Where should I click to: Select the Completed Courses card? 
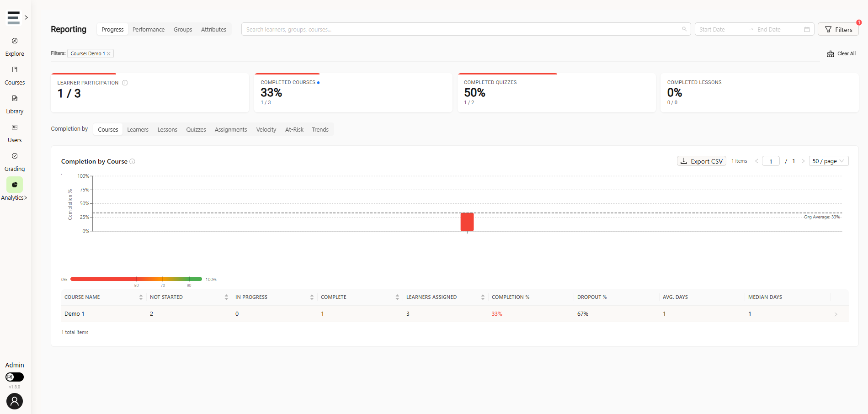pyautogui.click(x=353, y=93)
